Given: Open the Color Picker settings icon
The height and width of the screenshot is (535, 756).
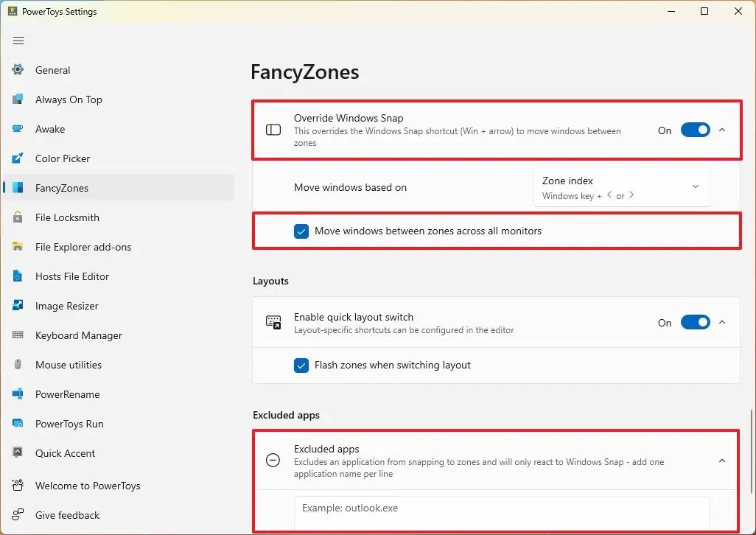Looking at the screenshot, I should (x=17, y=158).
